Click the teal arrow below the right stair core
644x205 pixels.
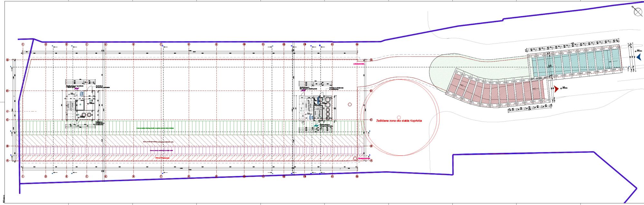point(317,126)
